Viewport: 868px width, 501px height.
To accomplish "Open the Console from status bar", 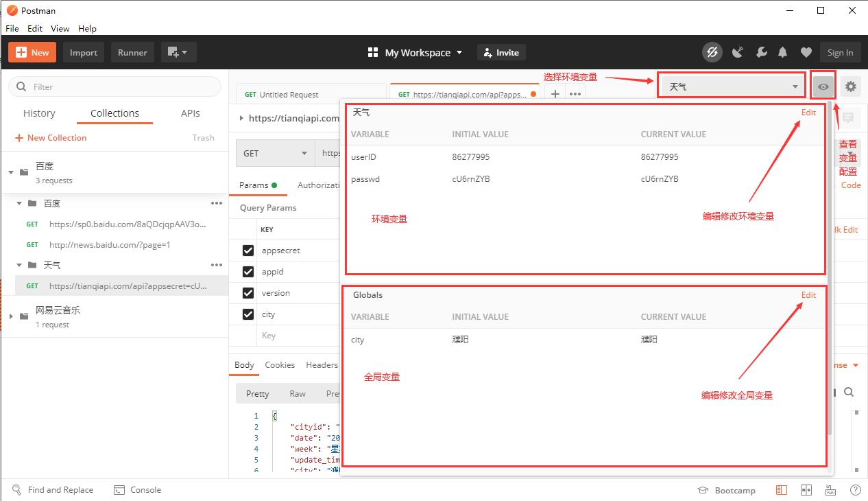I will [137, 490].
